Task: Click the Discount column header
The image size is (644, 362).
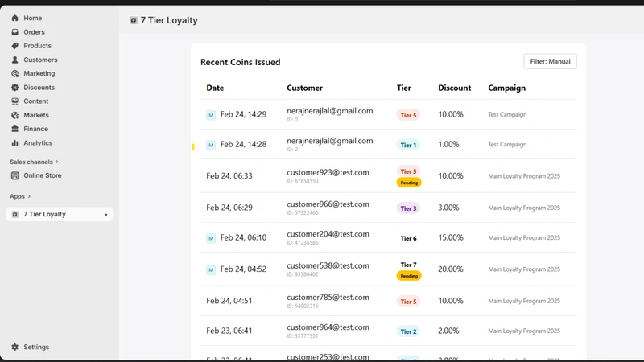Action: click(x=455, y=88)
